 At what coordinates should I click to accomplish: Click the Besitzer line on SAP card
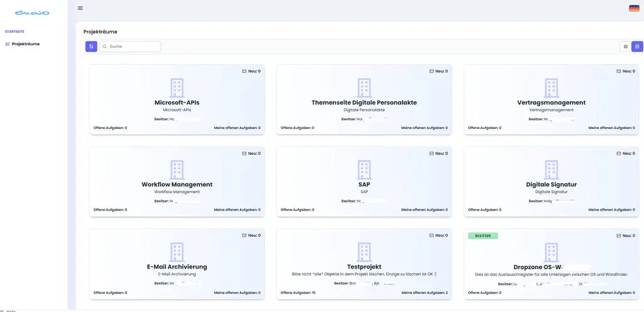[364, 201]
